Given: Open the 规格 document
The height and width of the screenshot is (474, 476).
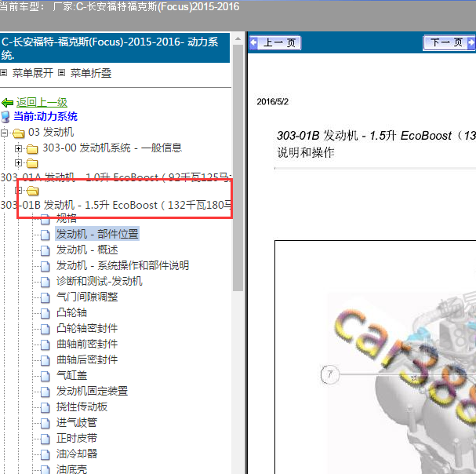Looking at the screenshot, I should 67,218.
